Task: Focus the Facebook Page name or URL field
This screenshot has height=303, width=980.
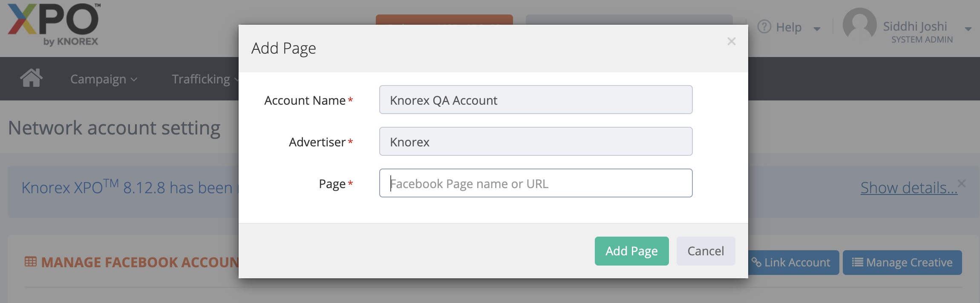Action: 536,183
